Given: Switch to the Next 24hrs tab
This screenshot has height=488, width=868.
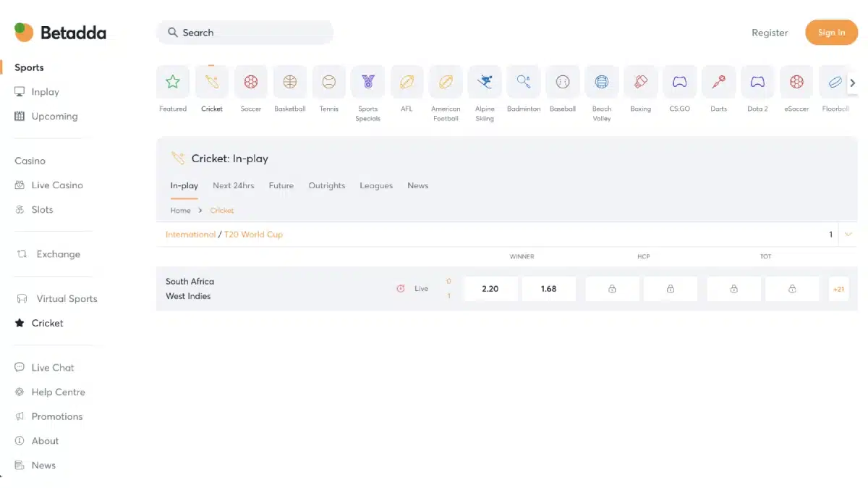Looking at the screenshot, I should tap(233, 185).
